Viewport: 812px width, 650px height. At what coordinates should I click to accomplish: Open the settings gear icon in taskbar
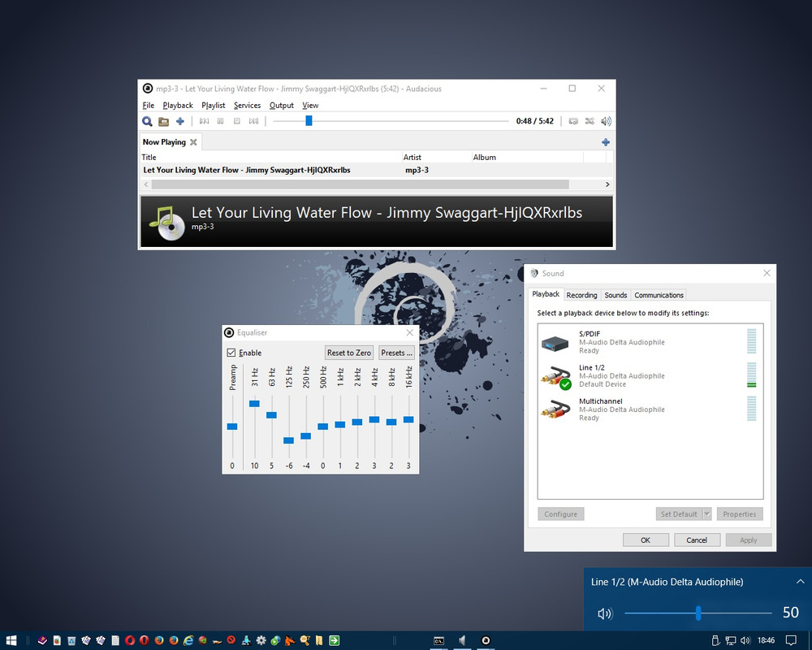click(x=261, y=641)
